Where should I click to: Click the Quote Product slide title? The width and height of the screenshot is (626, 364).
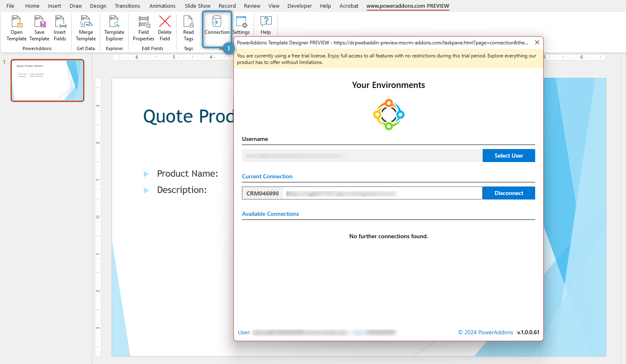[189, 116]
